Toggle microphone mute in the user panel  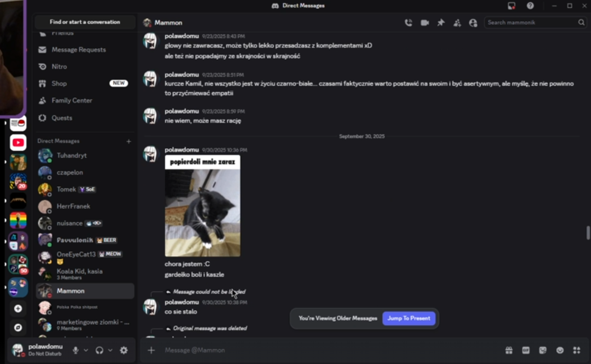(75, 350)
